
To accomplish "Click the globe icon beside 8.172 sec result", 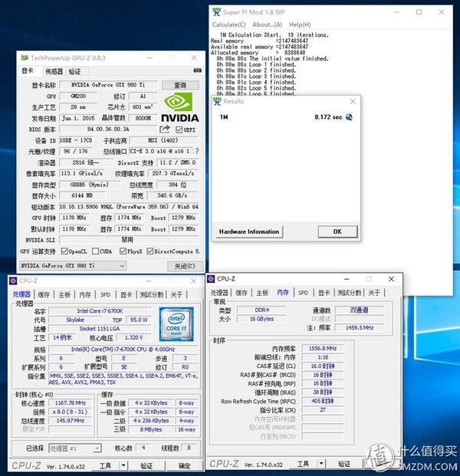I will point(349,117).
